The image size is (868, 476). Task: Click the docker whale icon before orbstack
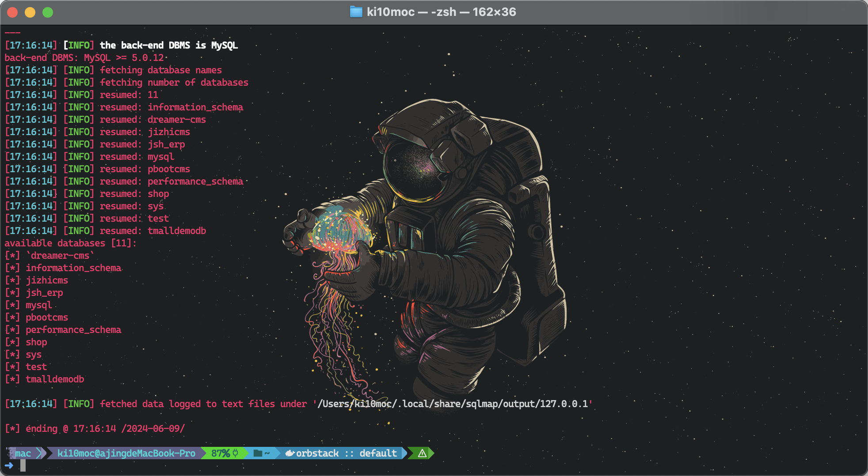(x=290, y=453)
